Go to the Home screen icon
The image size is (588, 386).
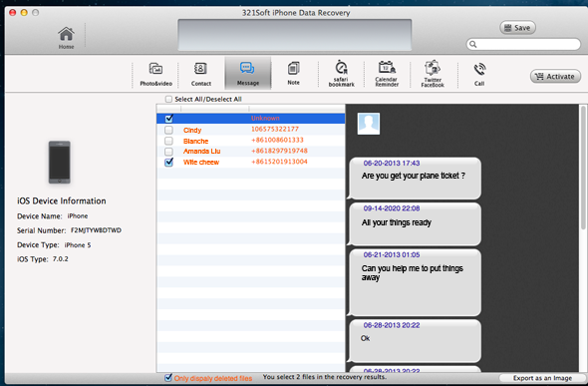[x=66, y=37]
